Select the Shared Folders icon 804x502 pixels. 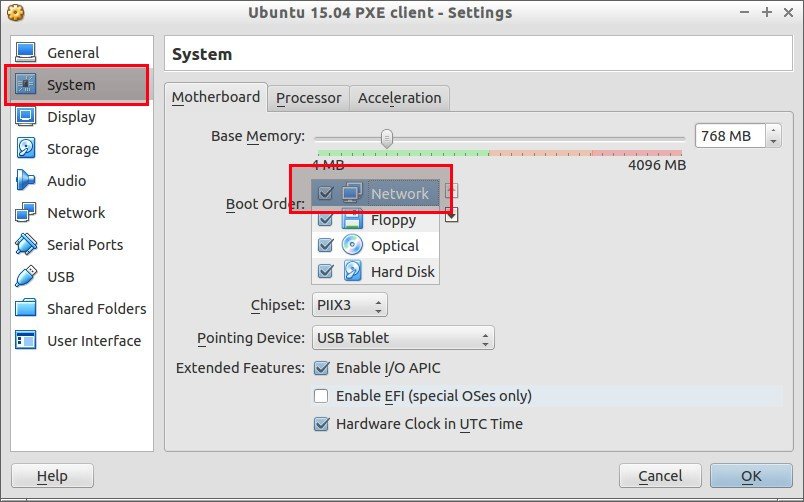26,308
